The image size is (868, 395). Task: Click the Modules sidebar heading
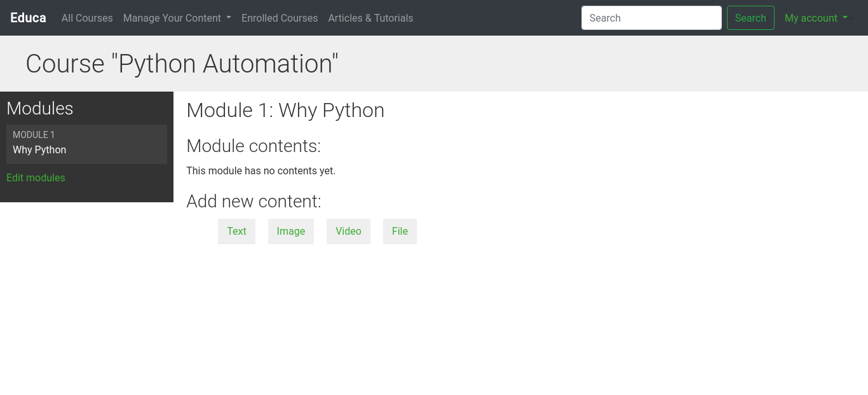click(40, 108)
